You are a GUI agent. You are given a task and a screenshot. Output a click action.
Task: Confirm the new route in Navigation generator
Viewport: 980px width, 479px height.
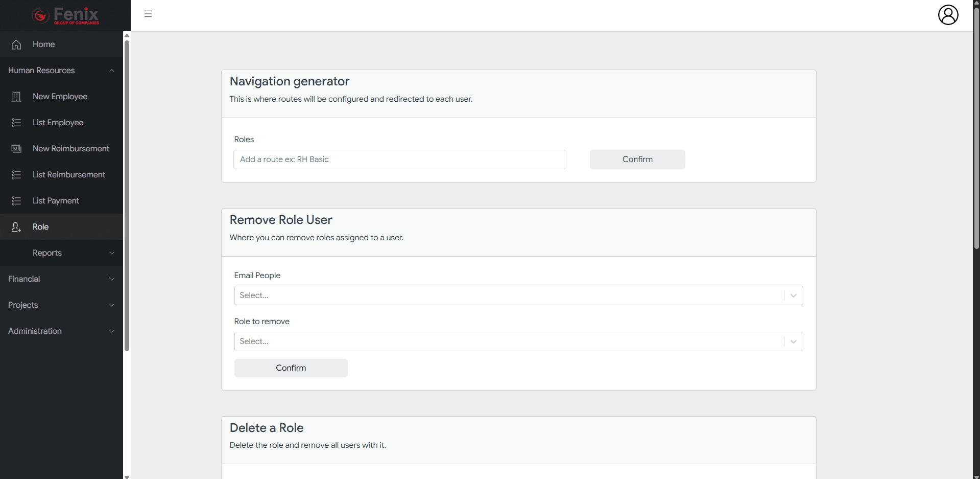coord(637,159)
